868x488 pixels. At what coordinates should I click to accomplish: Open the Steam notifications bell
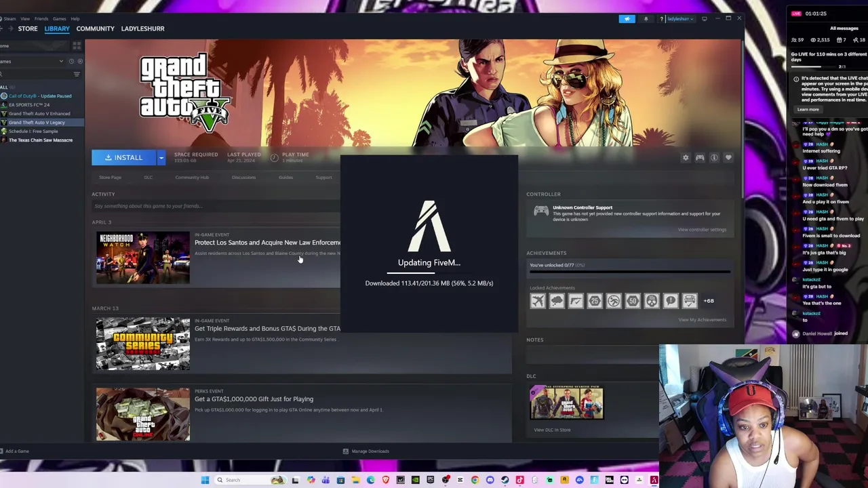[x=646, y=19]
